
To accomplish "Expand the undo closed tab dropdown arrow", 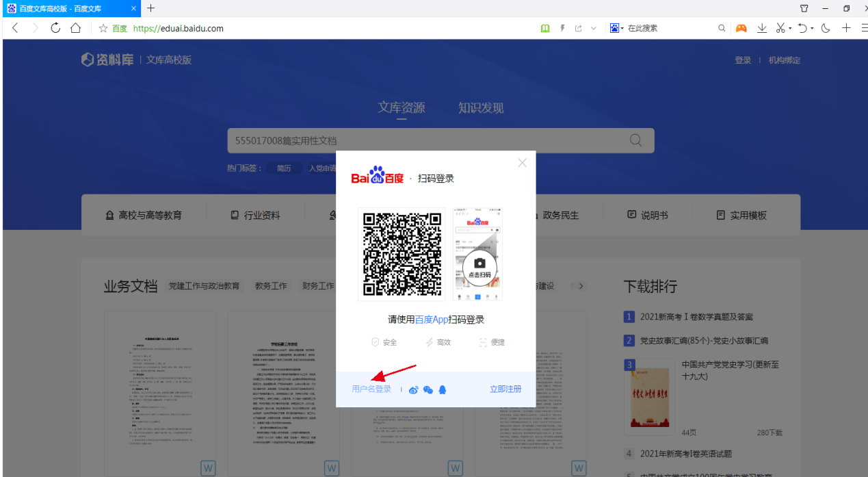I will [x=812, y=29].
